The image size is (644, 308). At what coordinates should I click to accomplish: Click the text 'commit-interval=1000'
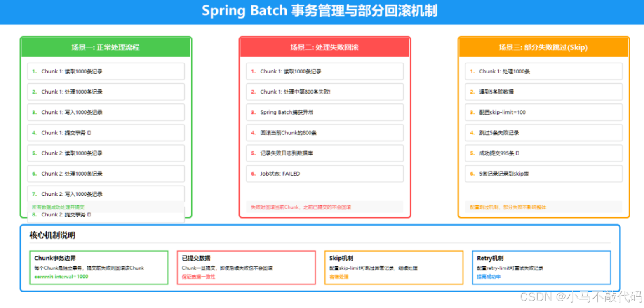point(61,277)
